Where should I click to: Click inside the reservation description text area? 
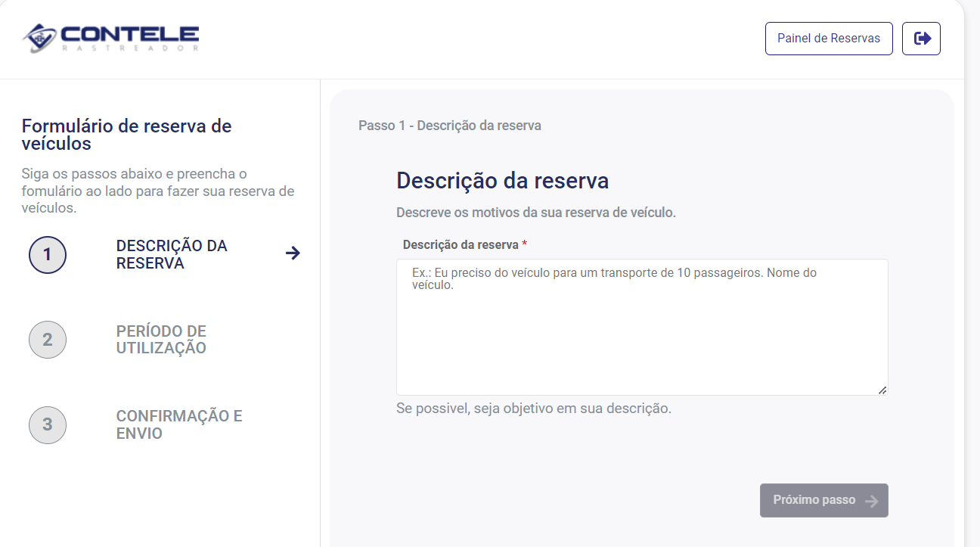tap(641, 325)
